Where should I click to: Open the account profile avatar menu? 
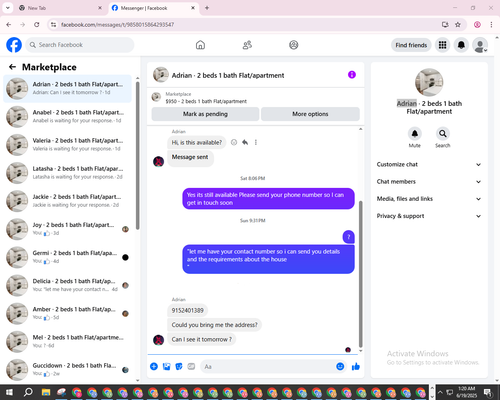click(x=480, y=45)
